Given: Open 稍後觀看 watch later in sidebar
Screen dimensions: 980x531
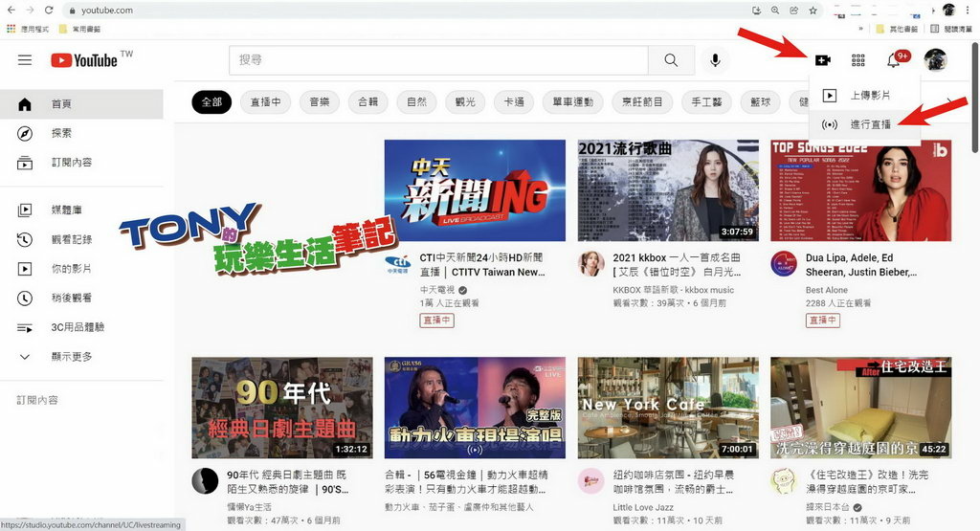Looking at the screenshot, I should [82, 298].
